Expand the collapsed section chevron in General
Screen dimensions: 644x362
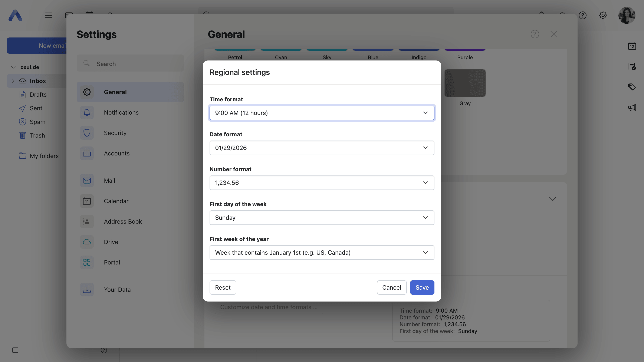[553, 199]
